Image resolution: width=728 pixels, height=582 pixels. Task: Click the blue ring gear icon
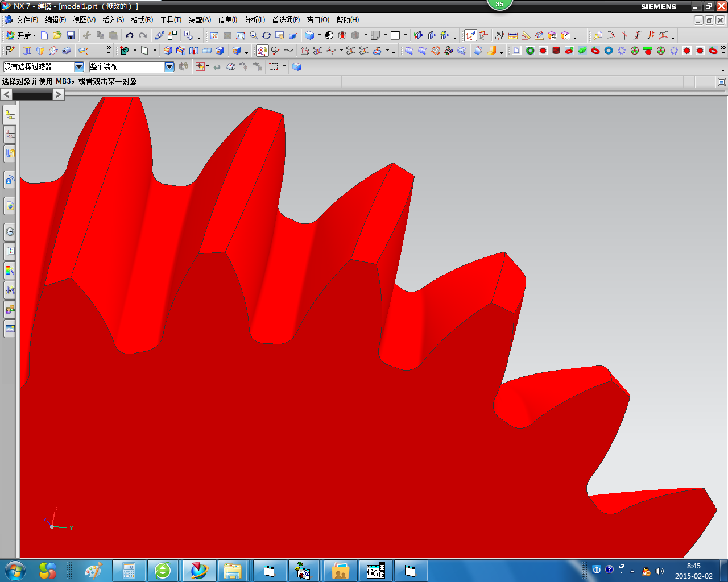[x=609, y=51]
